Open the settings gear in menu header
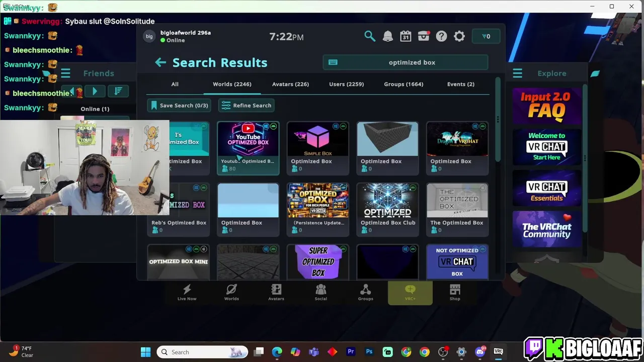644x362 pixels. 459,36
